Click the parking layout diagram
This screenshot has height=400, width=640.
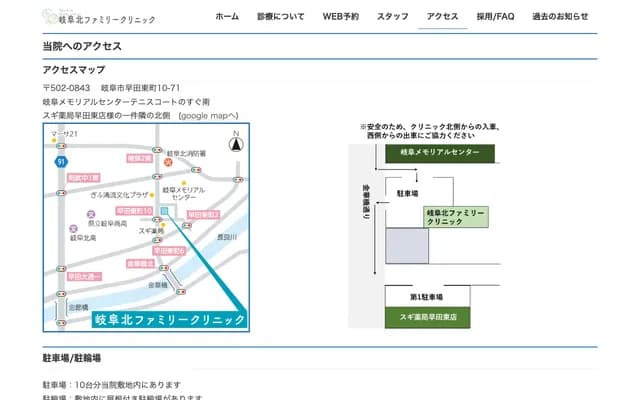click(x=424, y=227)
